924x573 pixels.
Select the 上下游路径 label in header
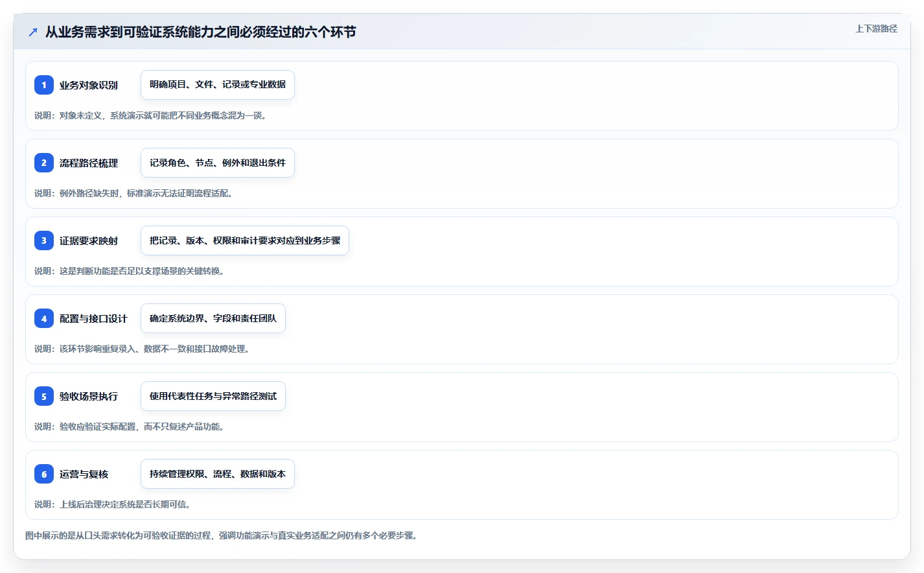[876, 29]
